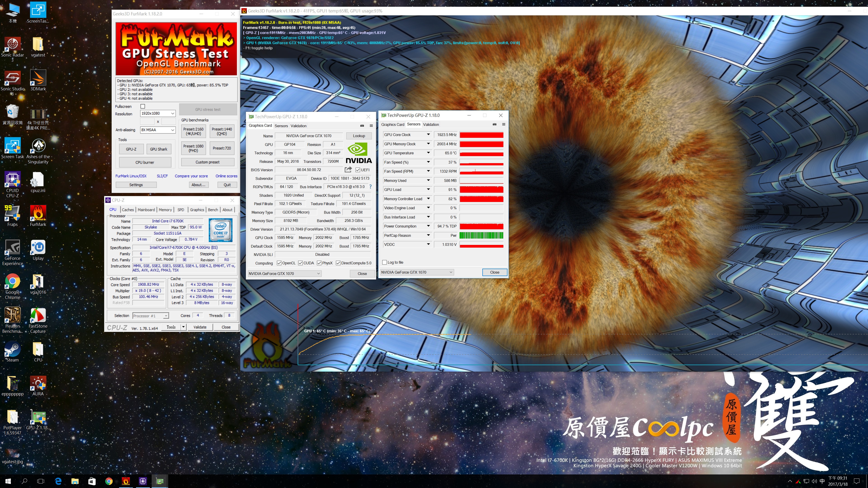Image resolution: width=868 pixels, height=488 pixels.
Task: Open the vgatest folder icon
Action: pyautogui.click(x=38, y=47)
